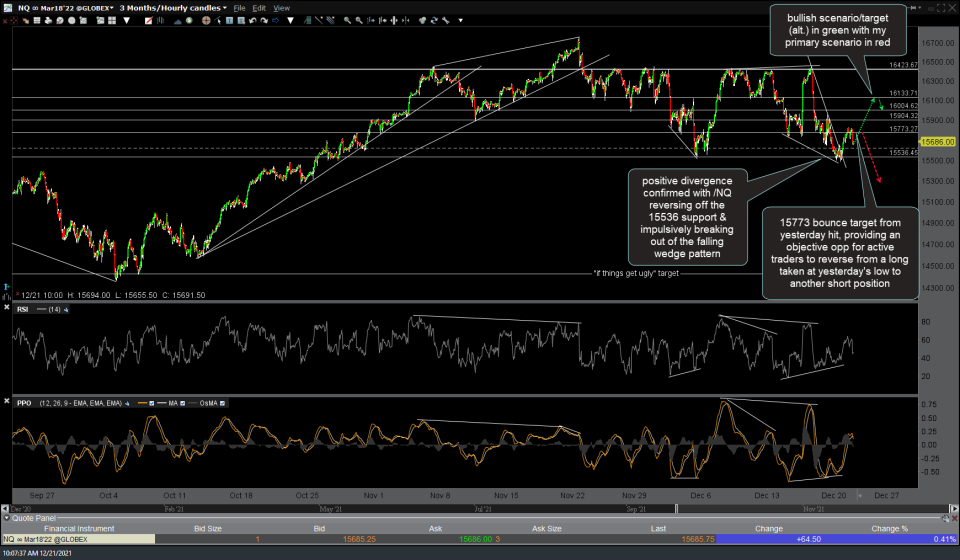The height and width of the screenshot is (560, 960).
Task: Click the refresh arrows toolbar icon
Action: [x=434, y=20]
